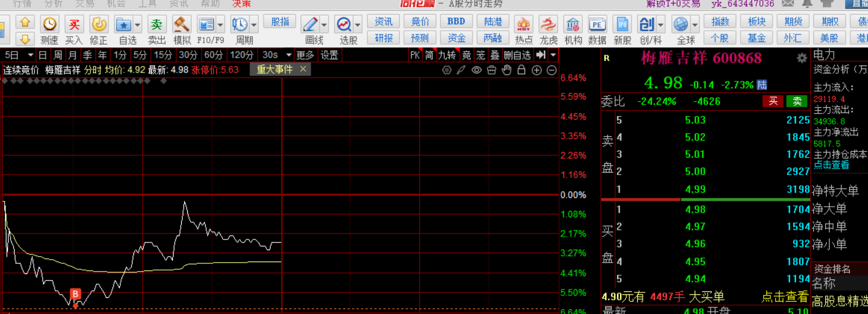Click the B marker on the chart
The width and height of the screenshot is (868, 314).
click(75, 294)
